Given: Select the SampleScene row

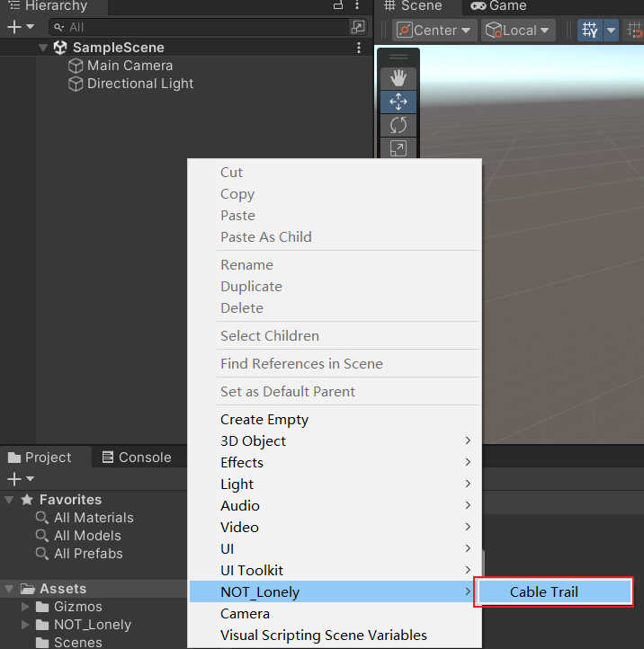Looking at the screenshot, I should point(186,48).
